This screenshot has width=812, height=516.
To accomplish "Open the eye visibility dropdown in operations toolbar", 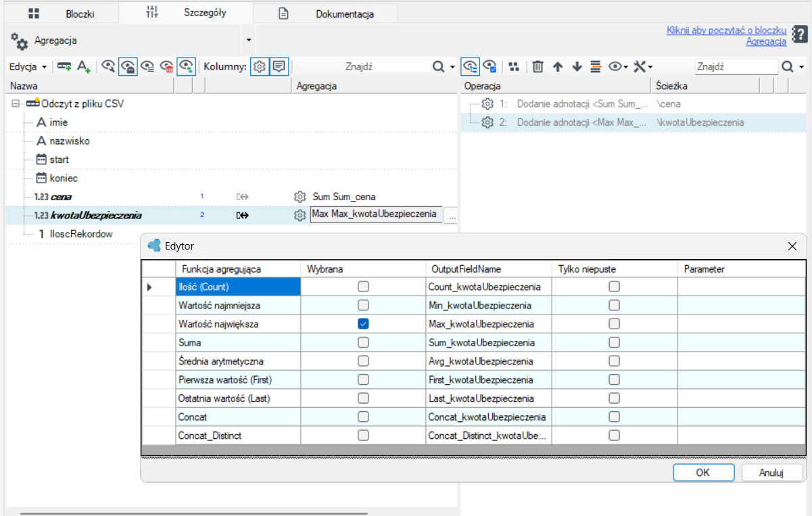I will pyautogui.click(x=618, y=67).
